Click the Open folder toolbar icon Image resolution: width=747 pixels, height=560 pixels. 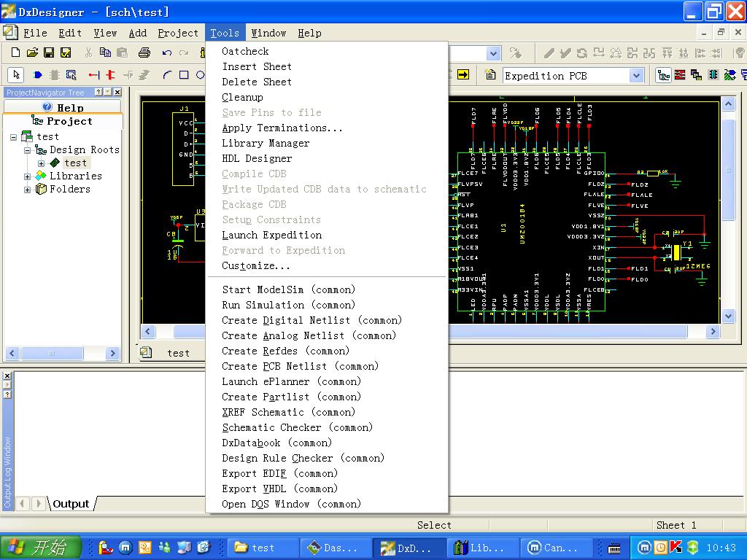pyautogui.click(x=32, y=52)
